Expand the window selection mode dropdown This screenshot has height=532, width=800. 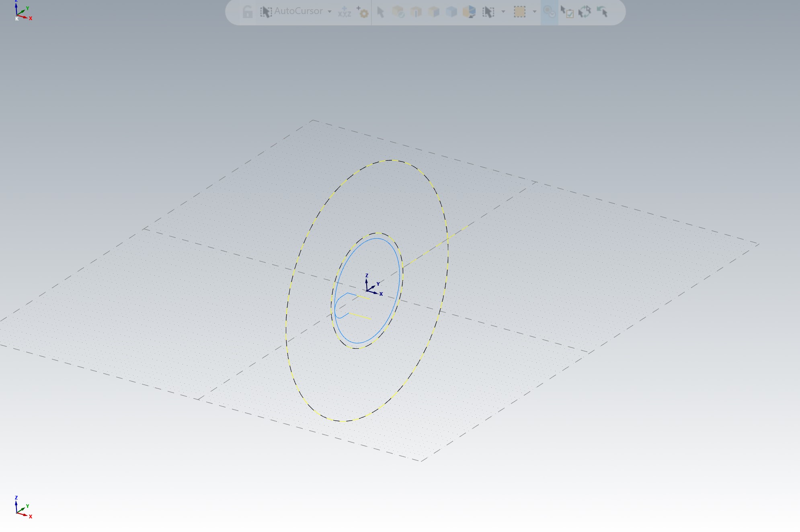pos(535,12)
